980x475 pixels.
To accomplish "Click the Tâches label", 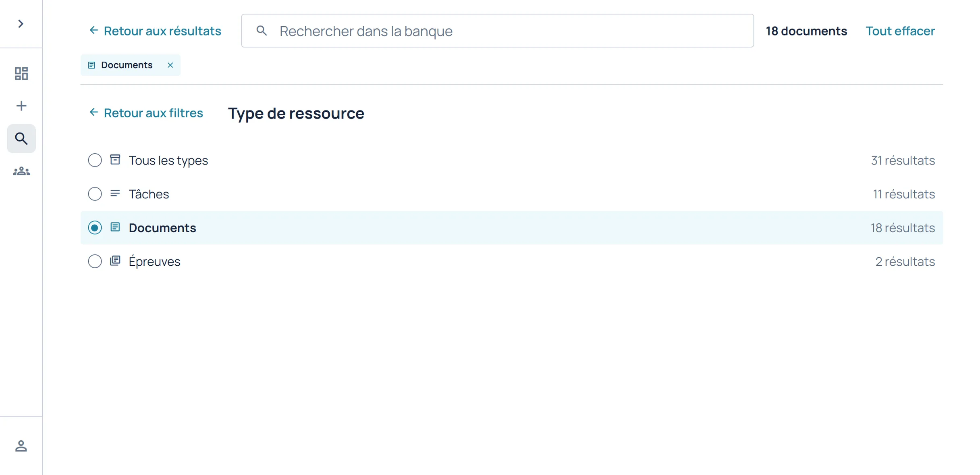I will coord(149,194).
